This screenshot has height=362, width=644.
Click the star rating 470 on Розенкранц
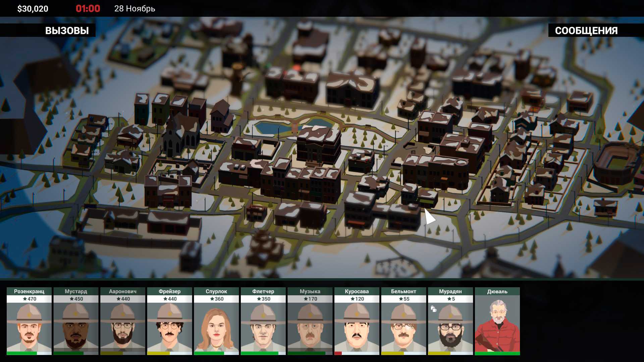point(30,299)
